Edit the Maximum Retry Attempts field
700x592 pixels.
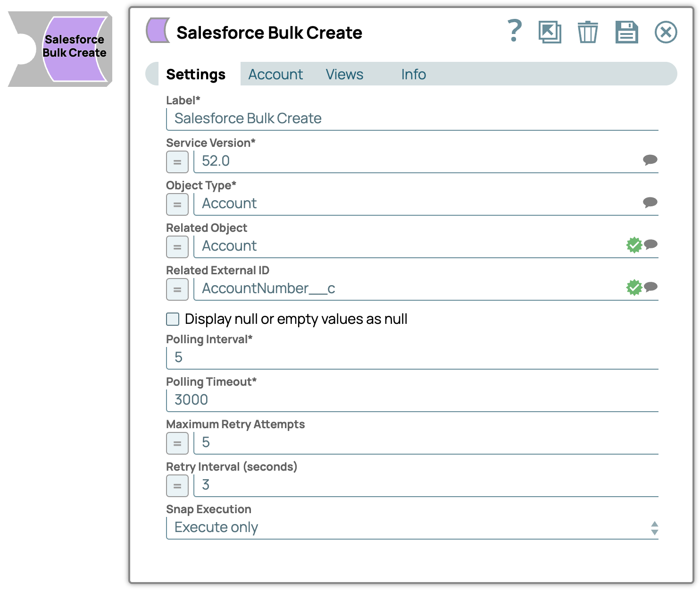pyautogui.click(x=426, y=442)
